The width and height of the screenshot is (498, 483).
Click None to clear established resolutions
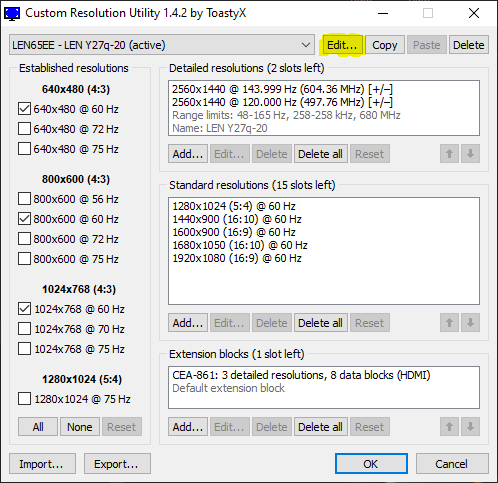click(x=80, y=426)
